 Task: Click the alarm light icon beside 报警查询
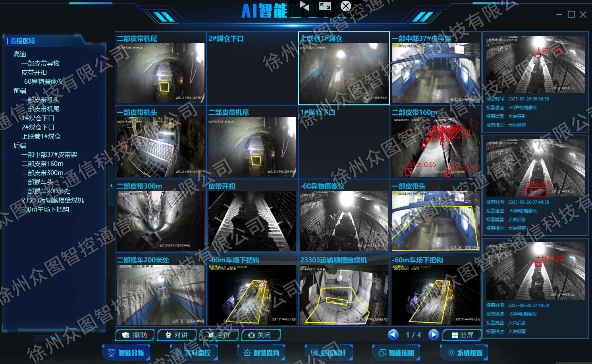click(247, 352)
